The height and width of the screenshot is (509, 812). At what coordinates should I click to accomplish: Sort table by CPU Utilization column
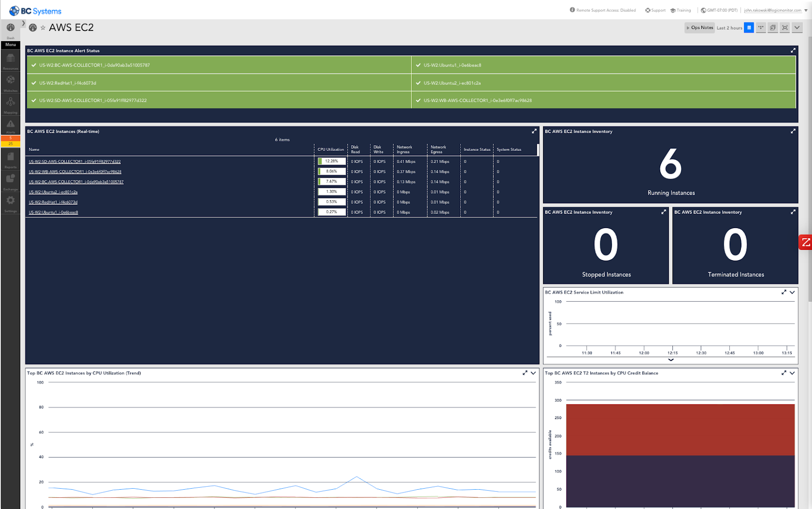pos(331,149)
